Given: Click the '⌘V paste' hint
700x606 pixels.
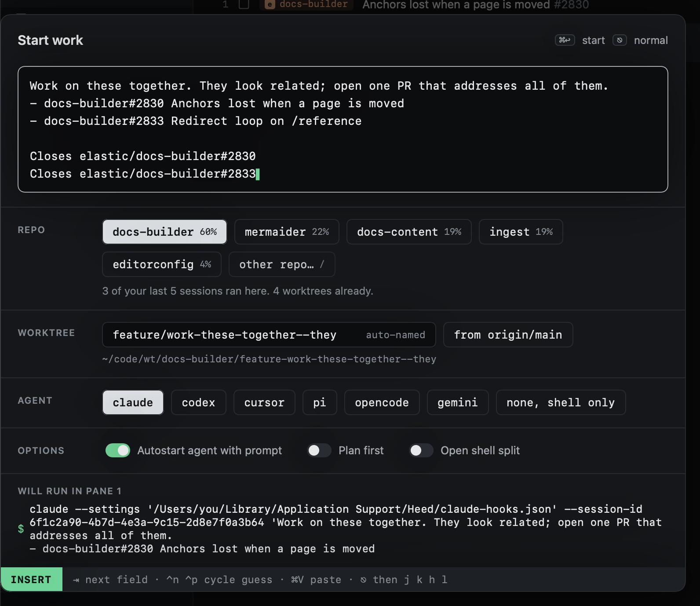Looking at the screenshot, I should [316, 580].
